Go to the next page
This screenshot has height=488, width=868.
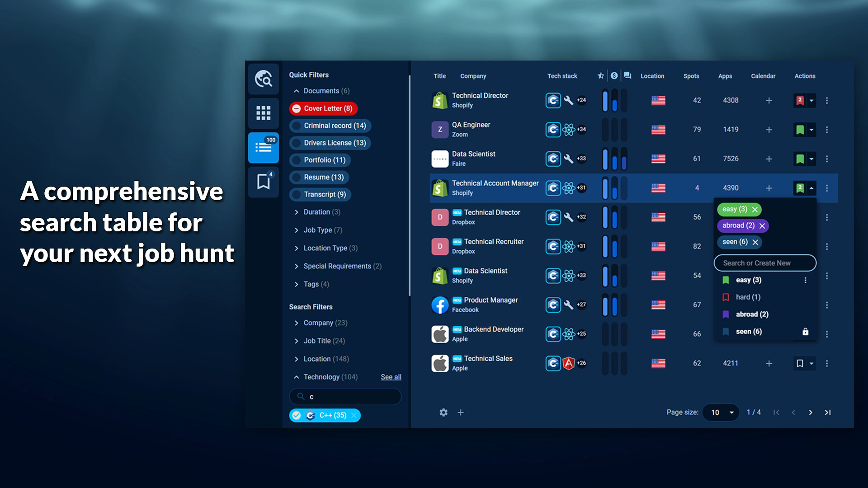[x=811, y=412]
